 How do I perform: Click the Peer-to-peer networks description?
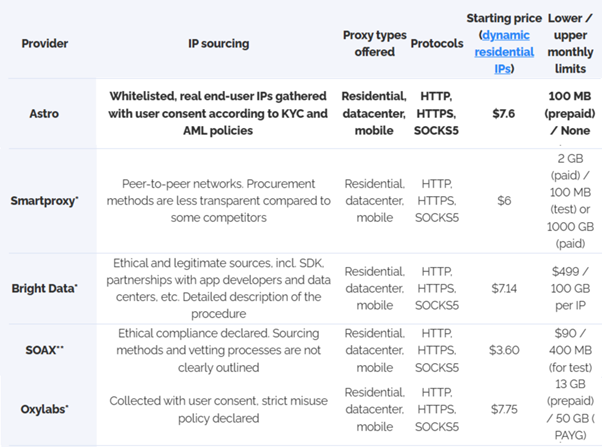pos(218,200)
